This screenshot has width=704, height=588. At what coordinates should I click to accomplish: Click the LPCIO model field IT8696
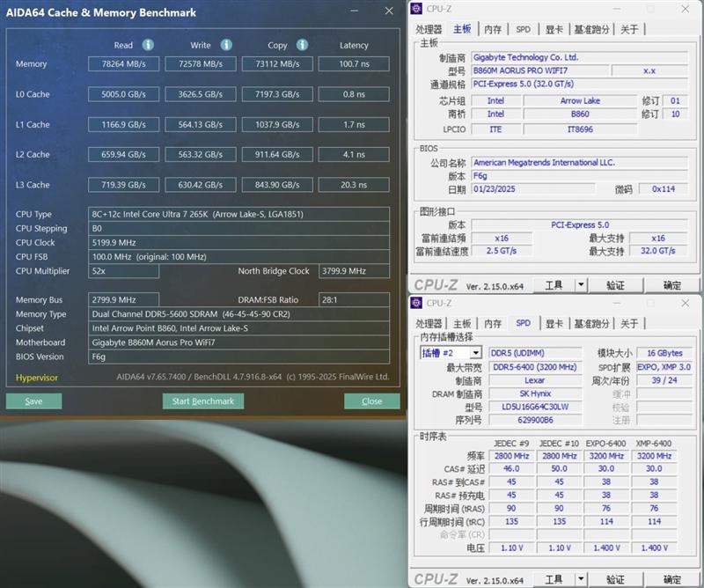tap(580, 129)
